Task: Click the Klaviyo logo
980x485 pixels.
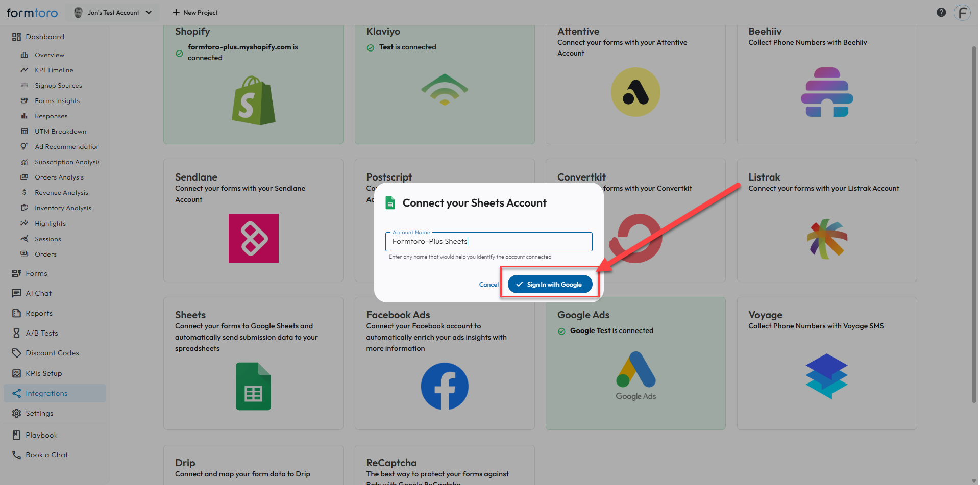Action: pyautogui.click(x=445, y=89)
